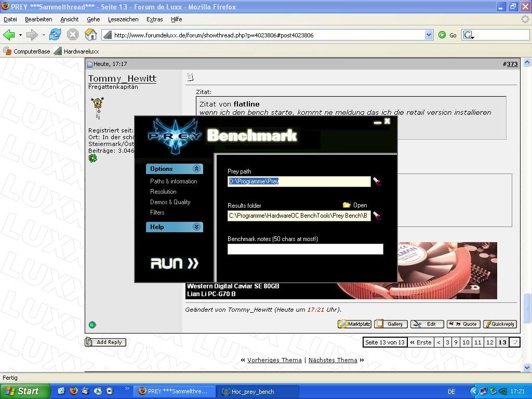The image size is (532, 399).
Task: Expand hidden system tray icons
Action: click(474, 392)
